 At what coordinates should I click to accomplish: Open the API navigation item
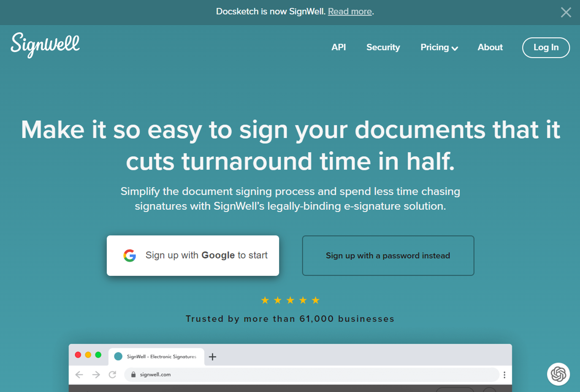(x=338, y=47)
